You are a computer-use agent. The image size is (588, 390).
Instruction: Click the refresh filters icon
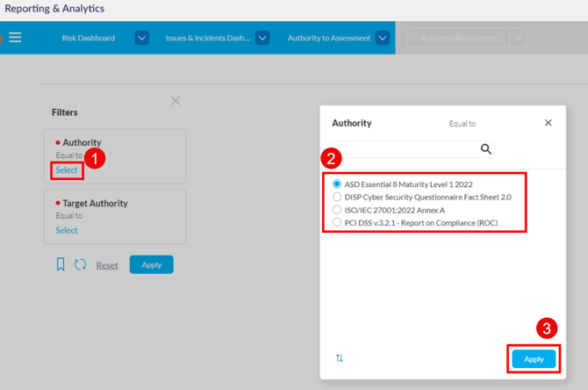80,264
